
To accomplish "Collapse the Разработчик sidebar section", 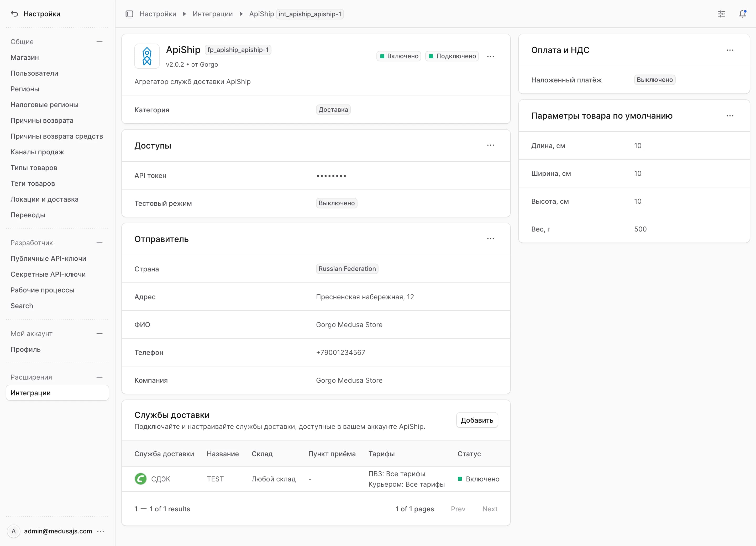I will coord(99,243).
